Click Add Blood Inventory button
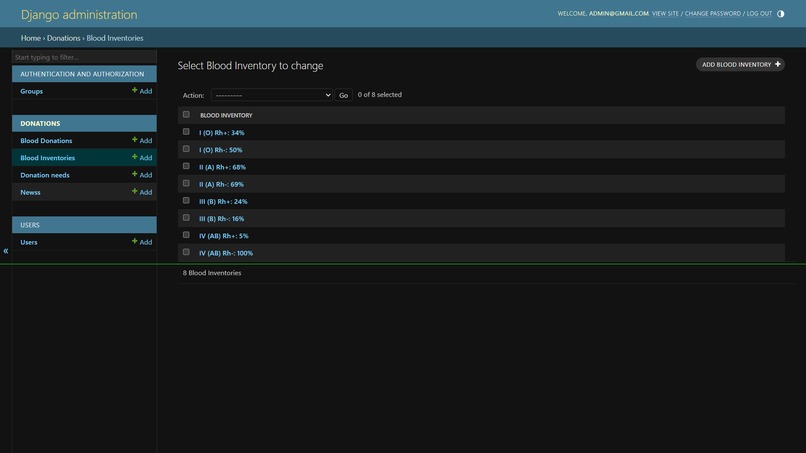The image size is (806, 453). (740, 64)
